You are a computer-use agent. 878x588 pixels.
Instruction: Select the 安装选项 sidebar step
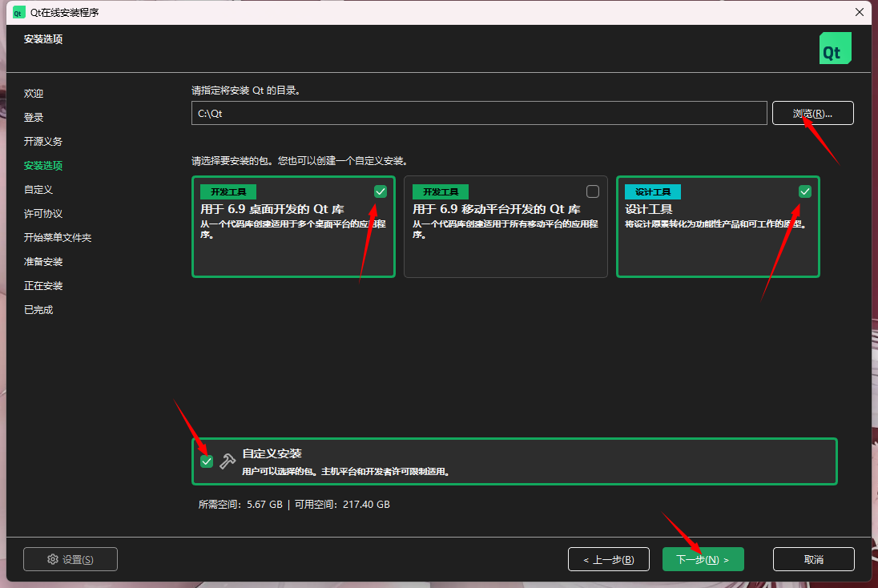point(43,166)
